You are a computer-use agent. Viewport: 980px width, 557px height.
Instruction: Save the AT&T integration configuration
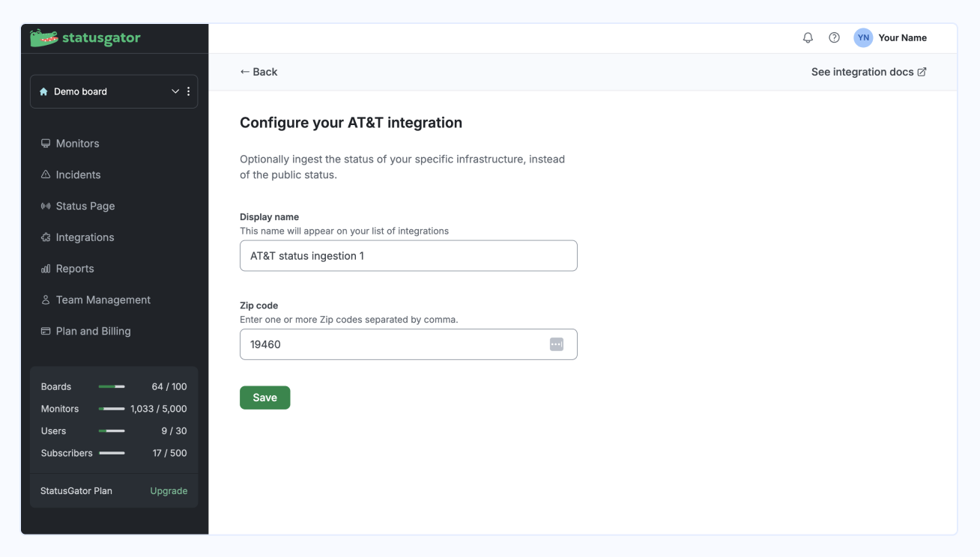(x=264, y=397)
